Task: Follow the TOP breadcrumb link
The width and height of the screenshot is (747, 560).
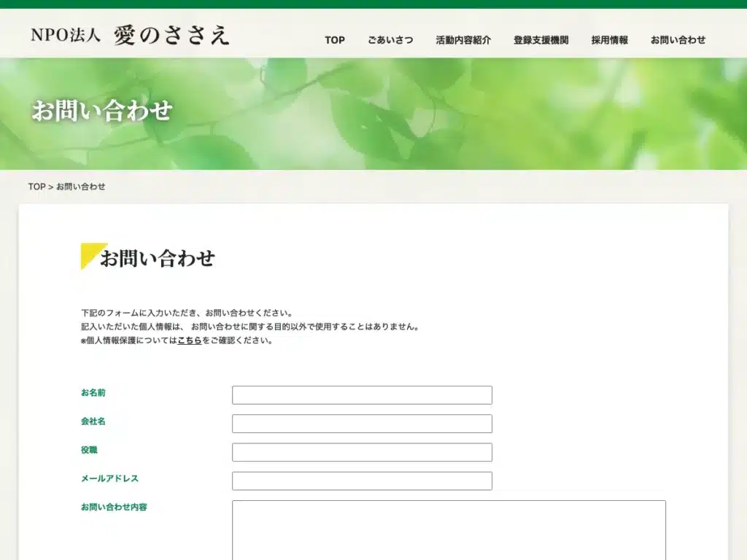Action: click(x=36, y=187)
